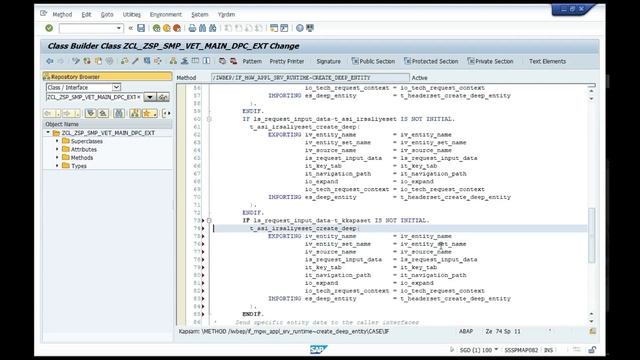Click the Active/Inactive switch icon
Viewport: 640px width, 360px height.
[x=87, y=61]
